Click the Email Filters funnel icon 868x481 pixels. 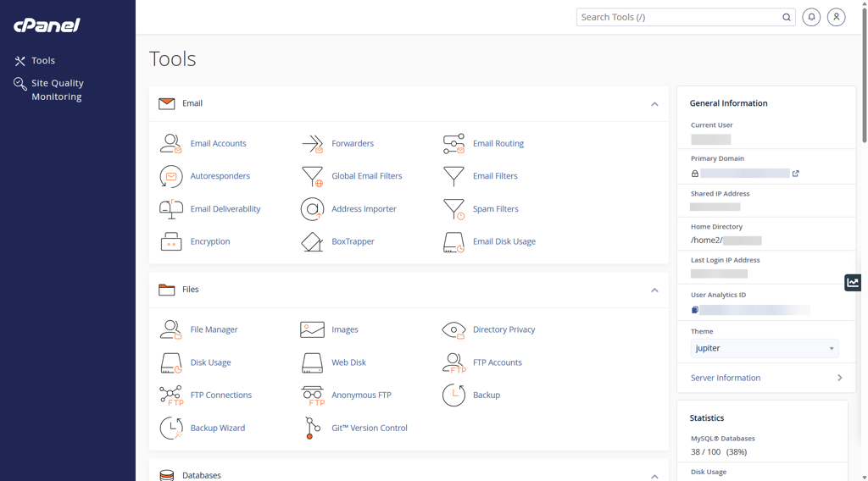(453, 176)
